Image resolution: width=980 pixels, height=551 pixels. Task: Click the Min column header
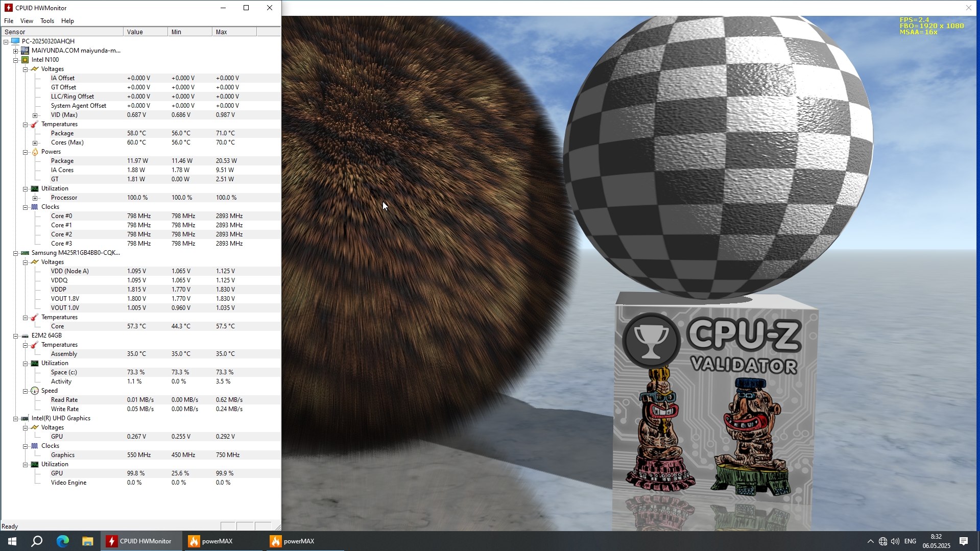coord(190,32)
